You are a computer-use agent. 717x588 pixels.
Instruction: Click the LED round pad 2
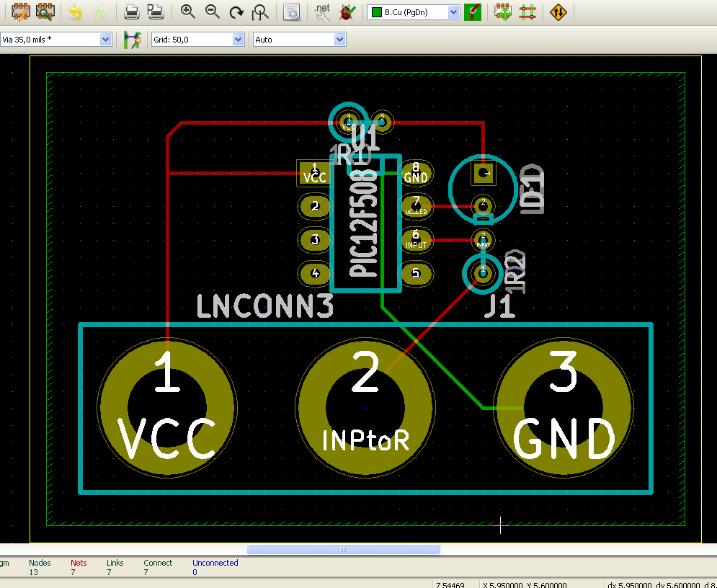point(483,205)
